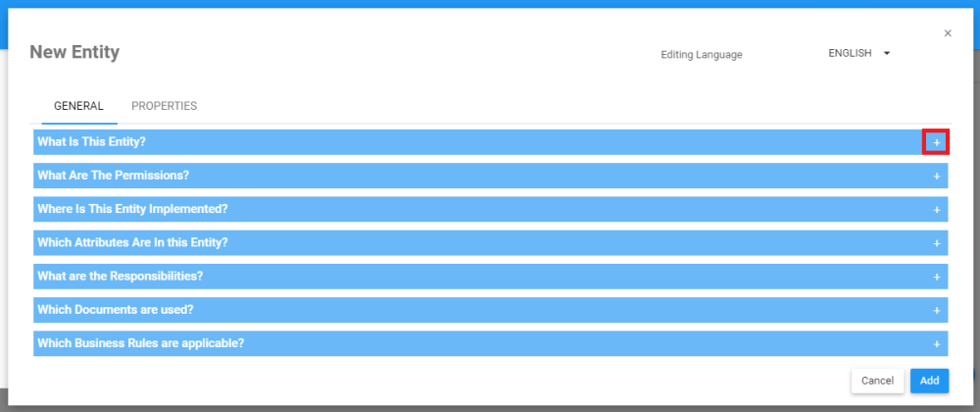Switch to the PROPERTIES tab
The height and width of the screenshot is (412, 980).
164,106
